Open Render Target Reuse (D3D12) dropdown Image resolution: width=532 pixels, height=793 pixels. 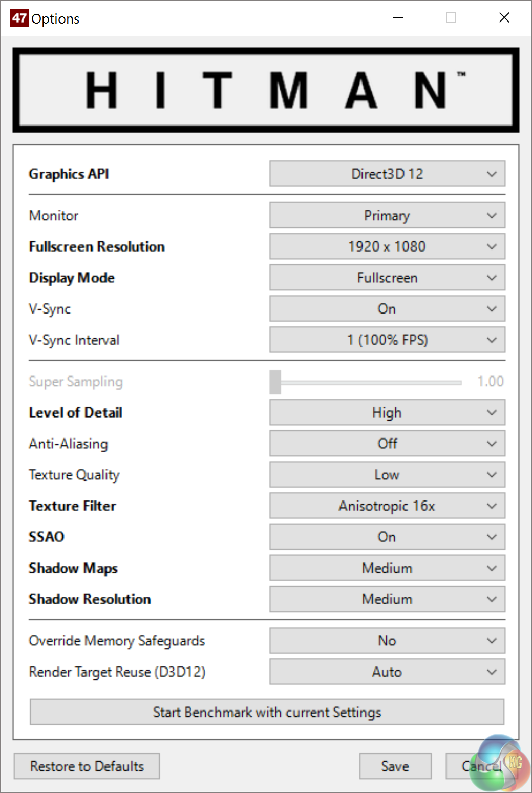[x=387, y=672]
